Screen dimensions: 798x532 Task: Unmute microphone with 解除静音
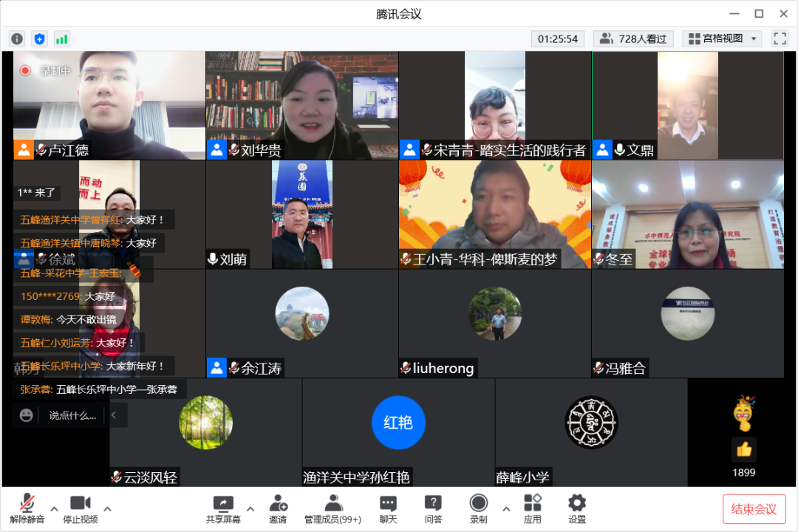(27, 508)
